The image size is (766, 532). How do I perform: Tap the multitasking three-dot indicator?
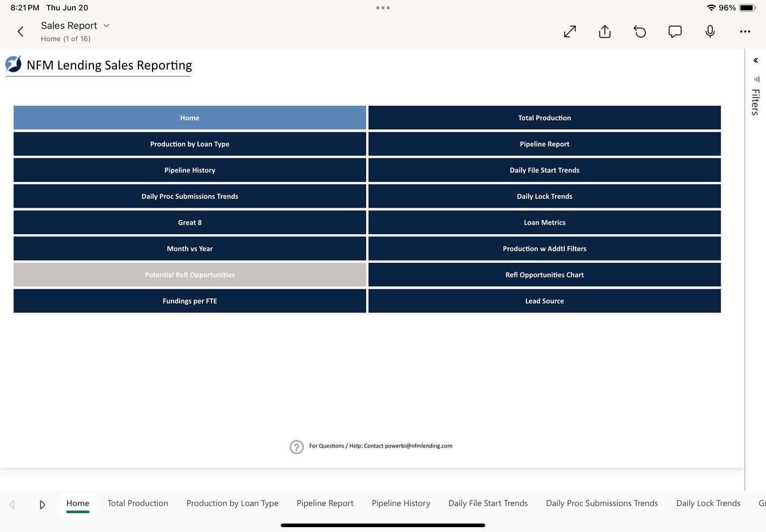(x=383, y=8)
